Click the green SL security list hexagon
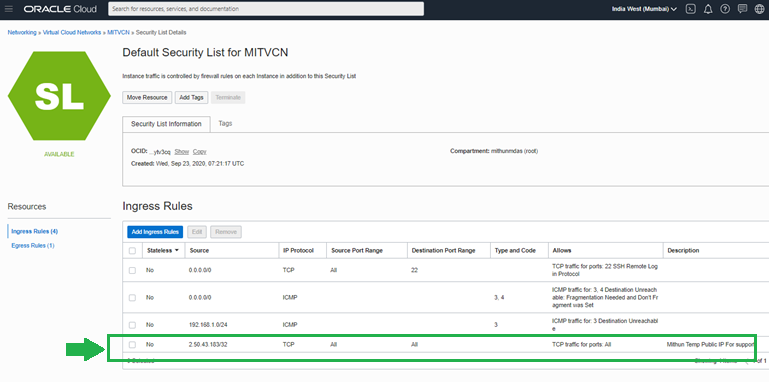 pos(59,96)
